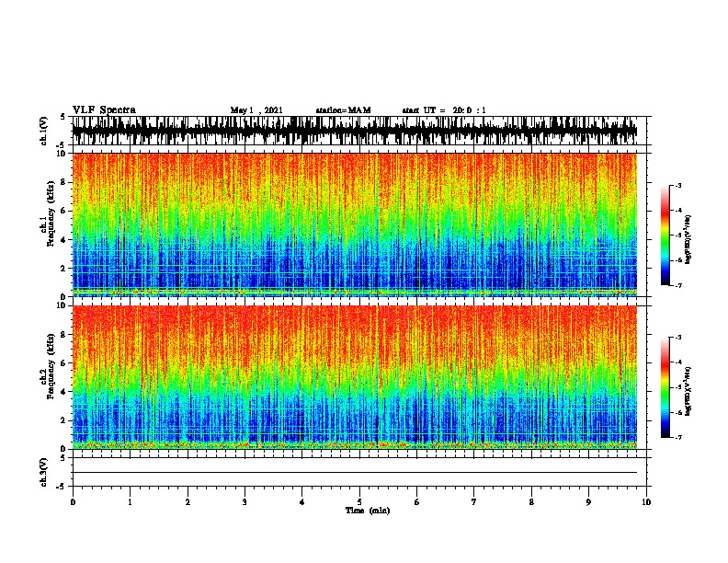Click time axis tick label "3"
This screenshot has width=728, height=563.
(x=245, y=502)
